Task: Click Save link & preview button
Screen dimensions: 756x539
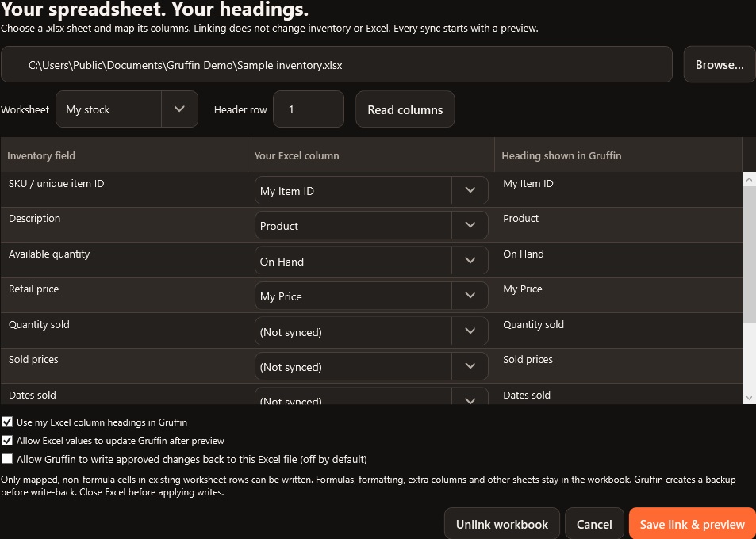Action: click(x=693, y=524)
